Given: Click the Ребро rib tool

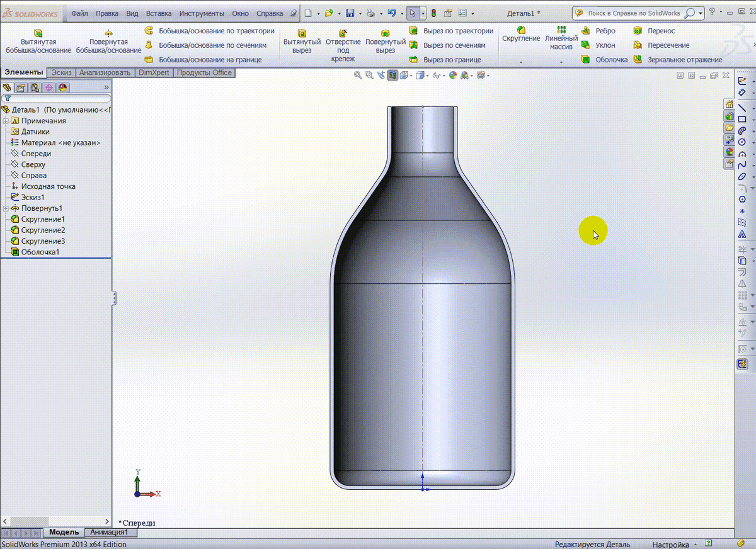Looking at the screenshot, I should click(598, 31).
